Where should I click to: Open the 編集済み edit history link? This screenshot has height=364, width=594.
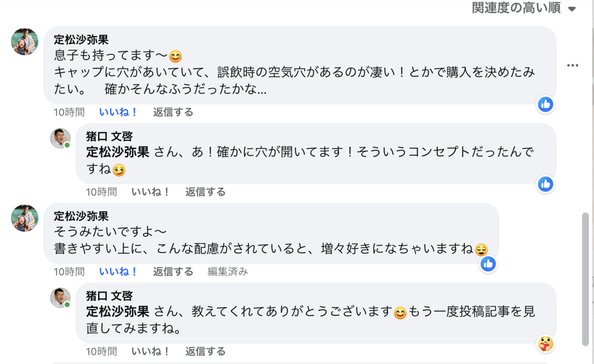click(x=227, y=272)
